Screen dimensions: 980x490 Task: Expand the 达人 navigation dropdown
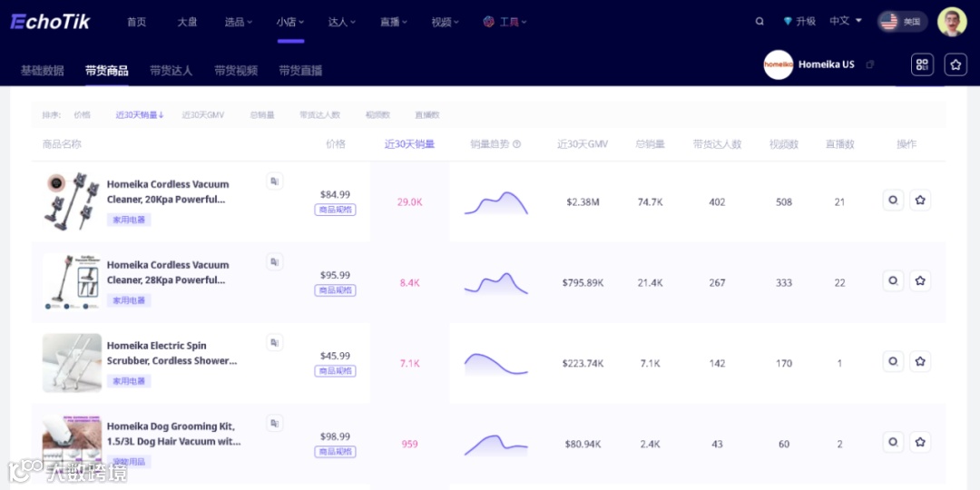[x=342, y=22]
